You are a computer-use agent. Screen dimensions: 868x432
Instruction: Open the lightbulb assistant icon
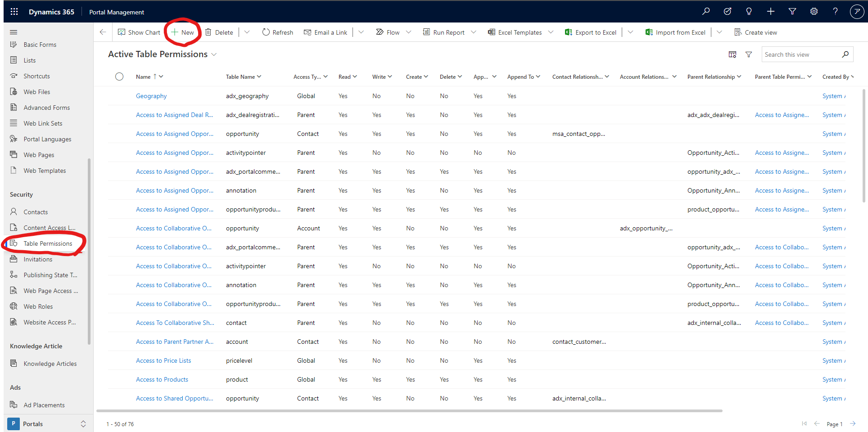749,12
